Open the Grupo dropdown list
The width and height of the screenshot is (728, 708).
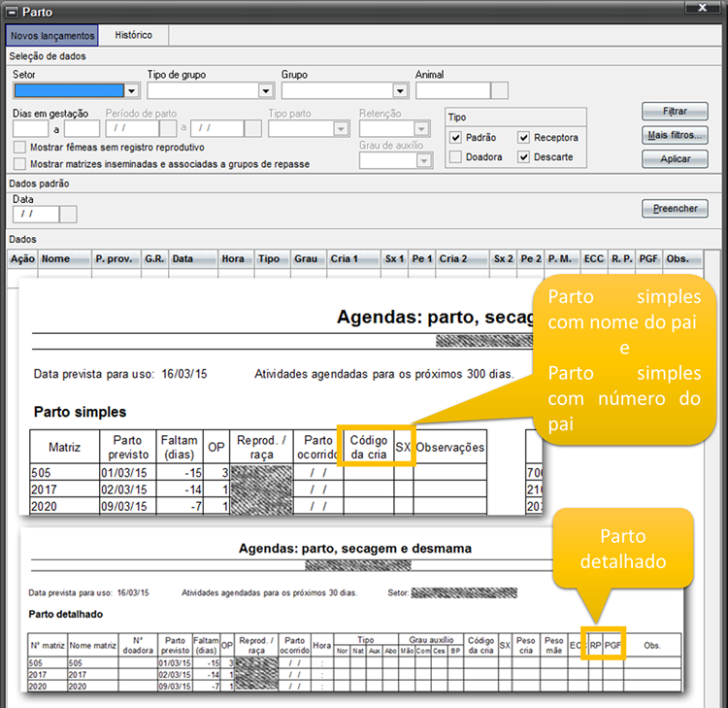400,90
